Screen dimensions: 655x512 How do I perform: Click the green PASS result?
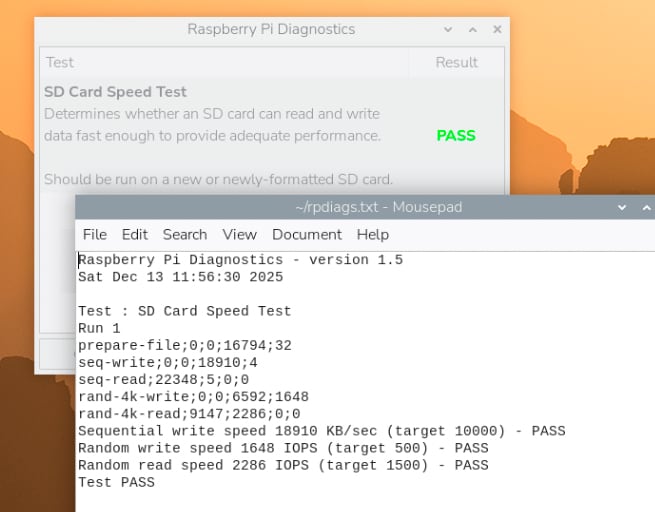456,135
